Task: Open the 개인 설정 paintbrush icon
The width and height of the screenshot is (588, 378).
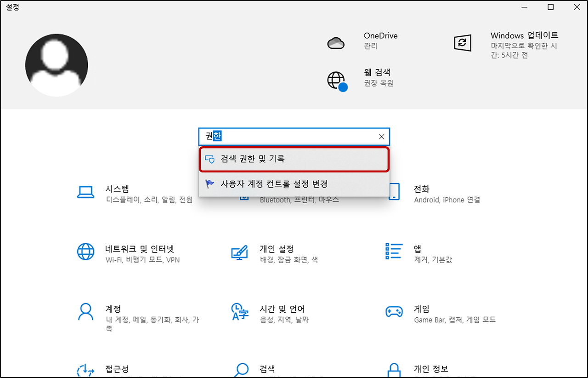Action: pos(240,252)
